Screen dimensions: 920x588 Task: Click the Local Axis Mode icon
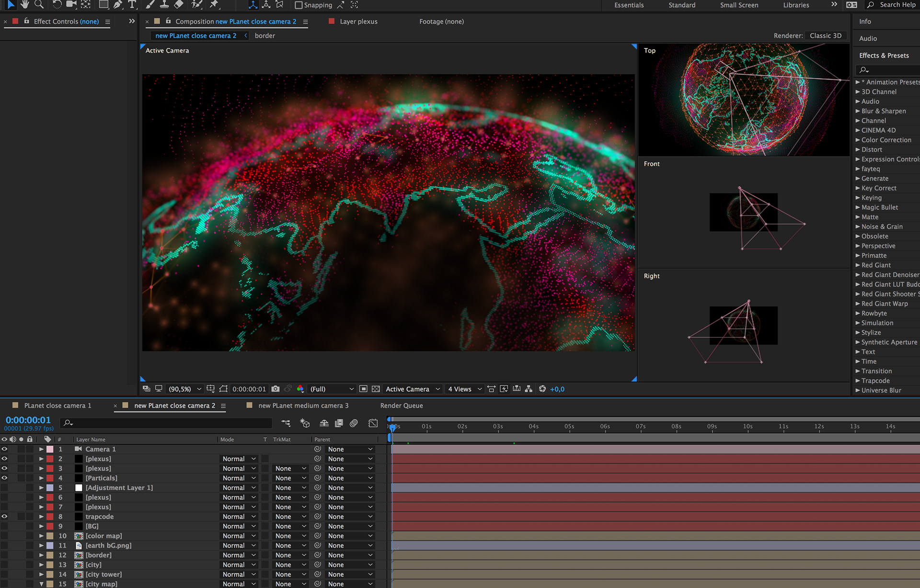(x=253, y=5)
